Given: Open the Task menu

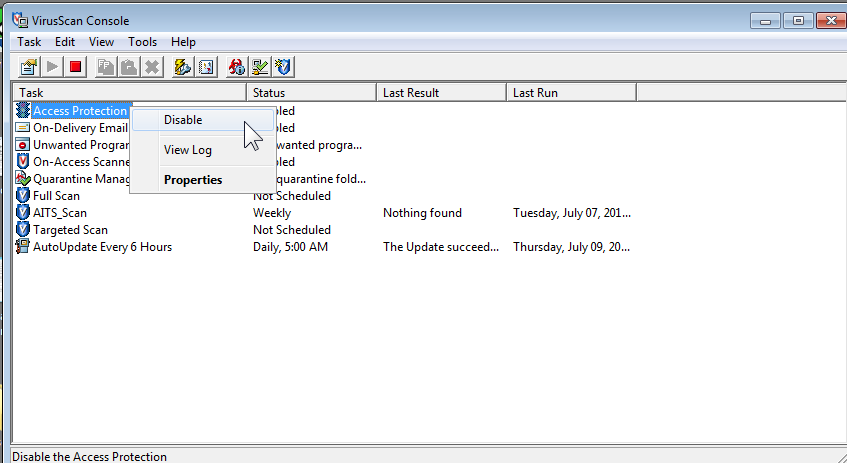Looking at the screenshot, I should click(29, 42).
